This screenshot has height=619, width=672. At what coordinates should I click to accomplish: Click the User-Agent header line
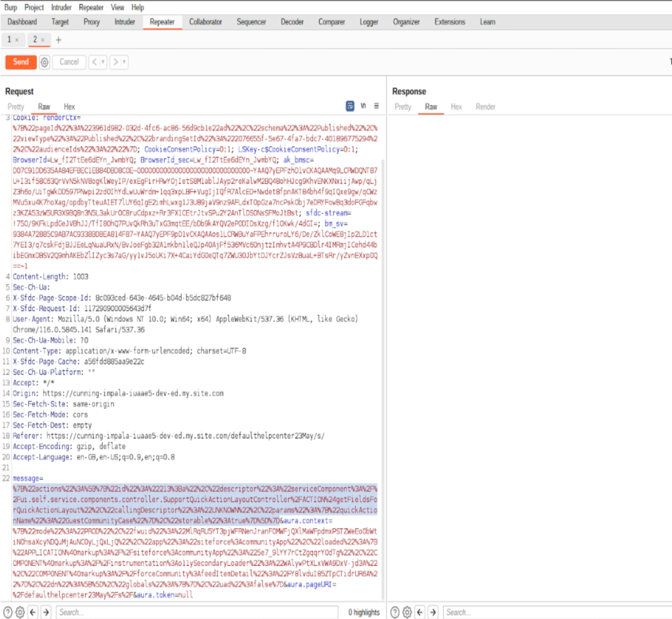tap(185, 324)
